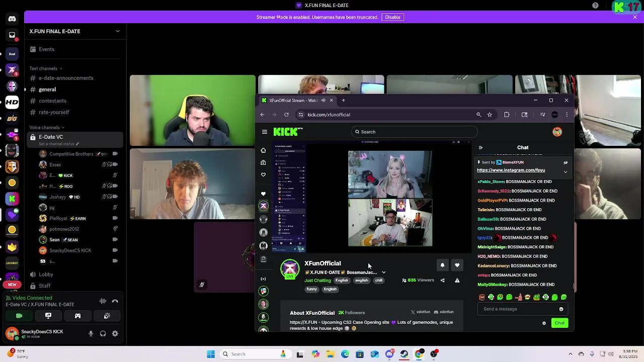This screenshot has height=362, width=644.
Task: Open browser zoom magnifier icon
Action: (x=478, y=115)
